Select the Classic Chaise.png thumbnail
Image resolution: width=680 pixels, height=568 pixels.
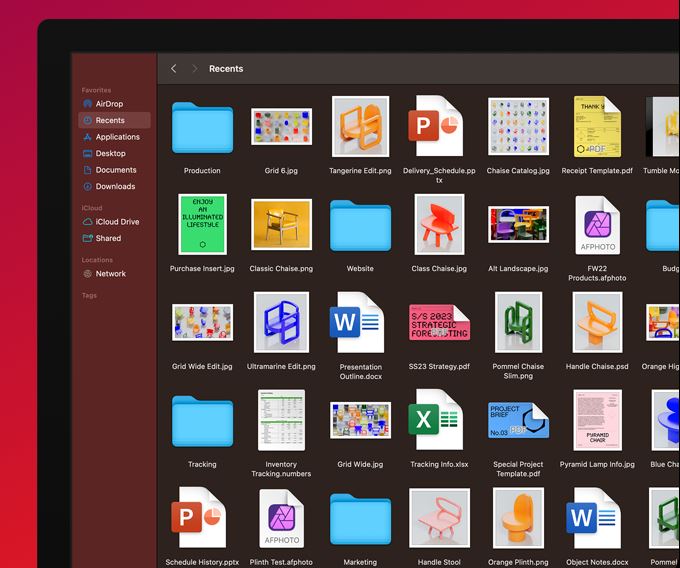point(281,224)
